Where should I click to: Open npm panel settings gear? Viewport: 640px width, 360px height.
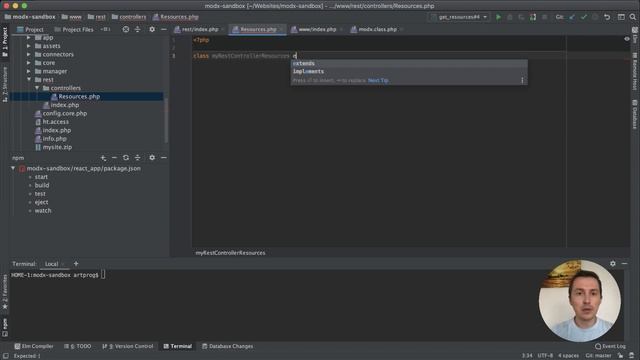[152, 158]
